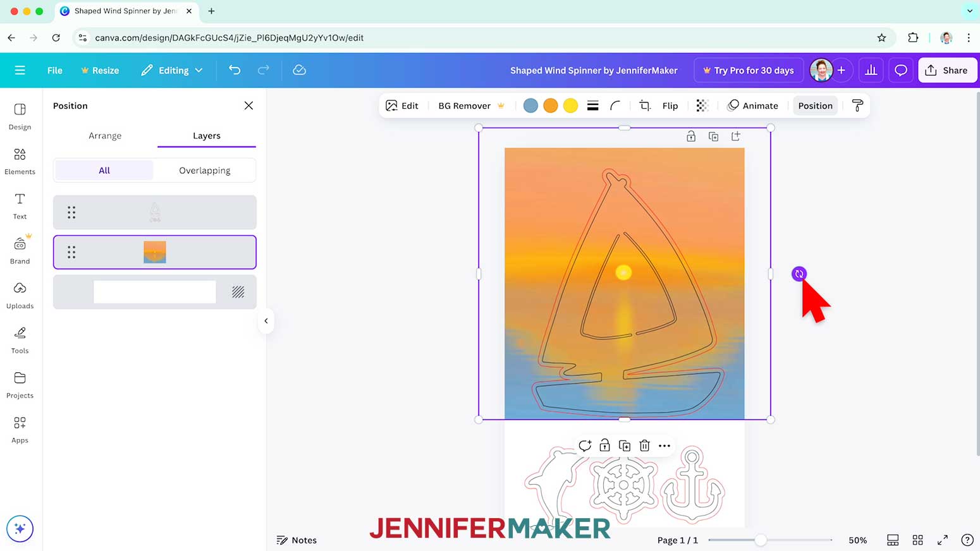
Task: Click Flip in the toolbar
Action: click(x=670, y=106)
